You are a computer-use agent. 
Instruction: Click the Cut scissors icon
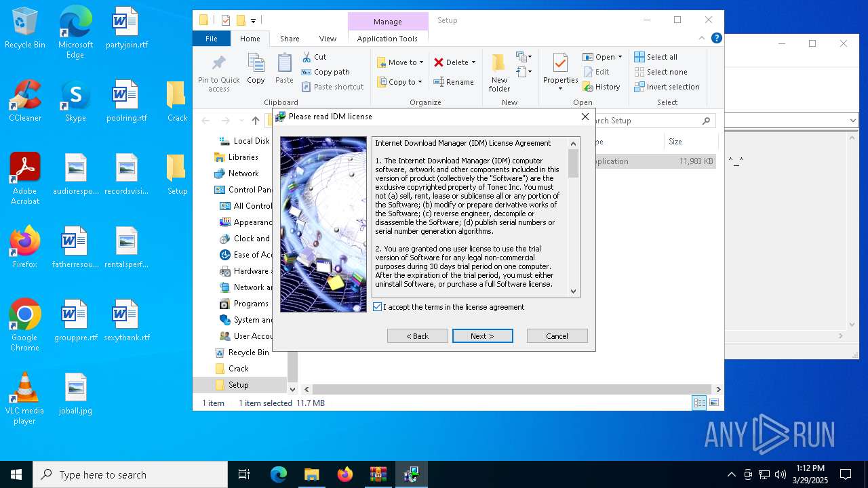point(307,57)
